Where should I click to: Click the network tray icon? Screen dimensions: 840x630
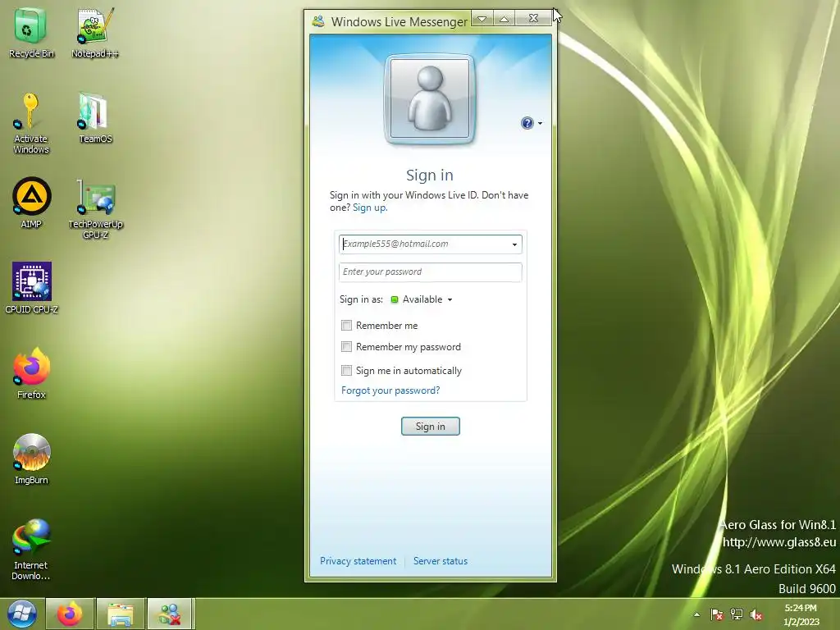click(x=737, y=614)
